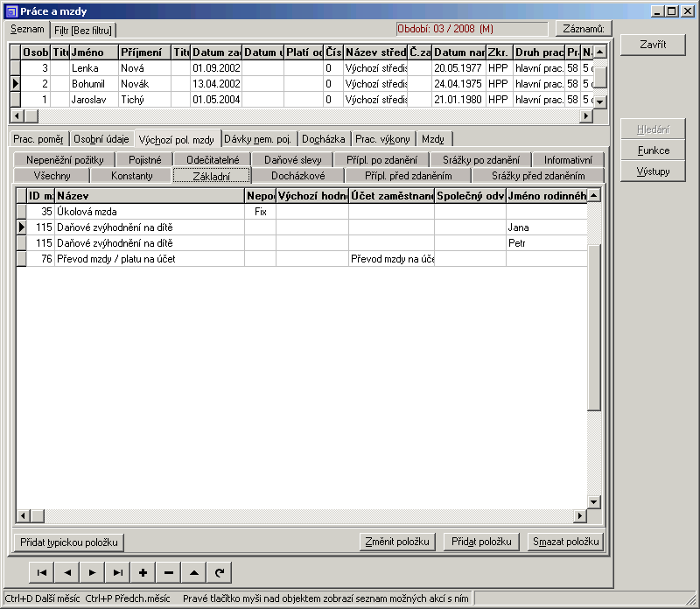The height and width of the screenshot is (609, 700).
Task: Delete record with minus button
Action: [x=169, y=572]
